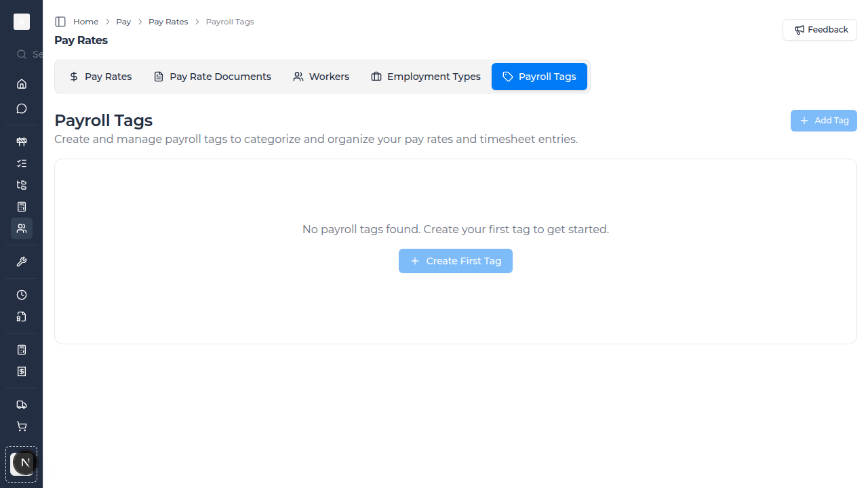868x488 pixels.
Task: Open the Pay Rates tab
Action: [100, 77]
